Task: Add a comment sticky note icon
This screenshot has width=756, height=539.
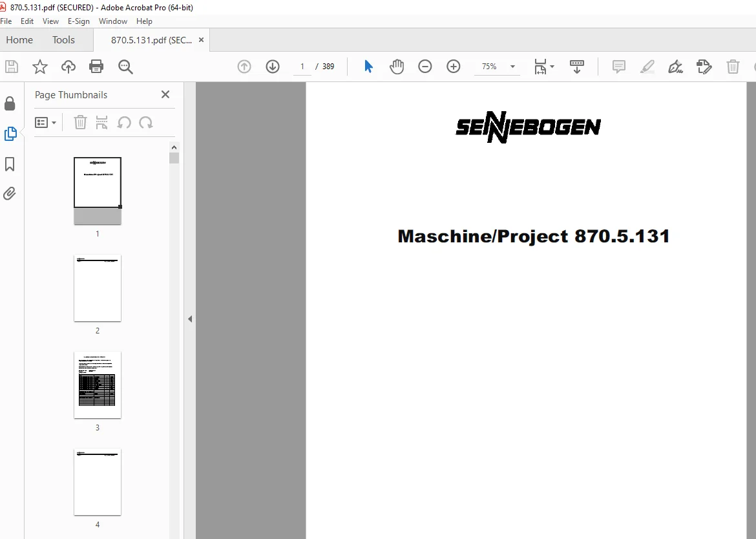Action: [619, 67]
